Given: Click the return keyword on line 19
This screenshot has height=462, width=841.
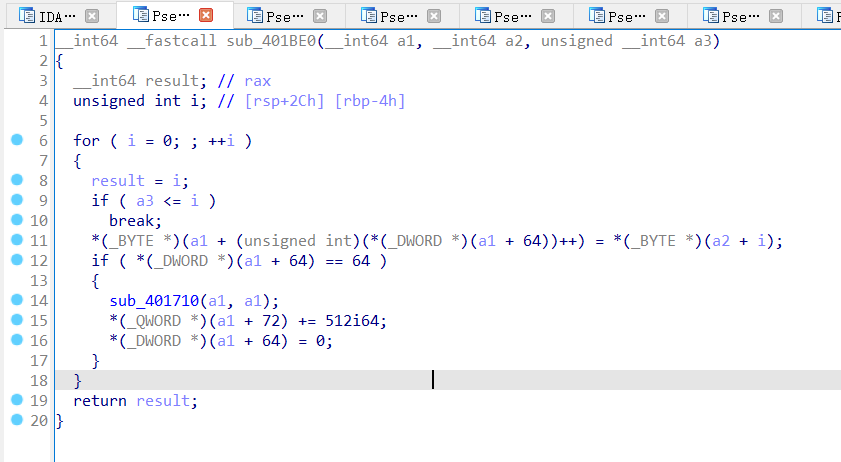Looking at the screenshot, I should [99, 401].
